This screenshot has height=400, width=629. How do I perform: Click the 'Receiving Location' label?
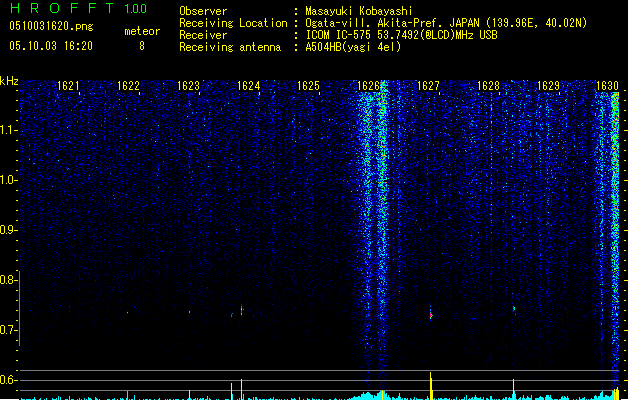[233, 23]
